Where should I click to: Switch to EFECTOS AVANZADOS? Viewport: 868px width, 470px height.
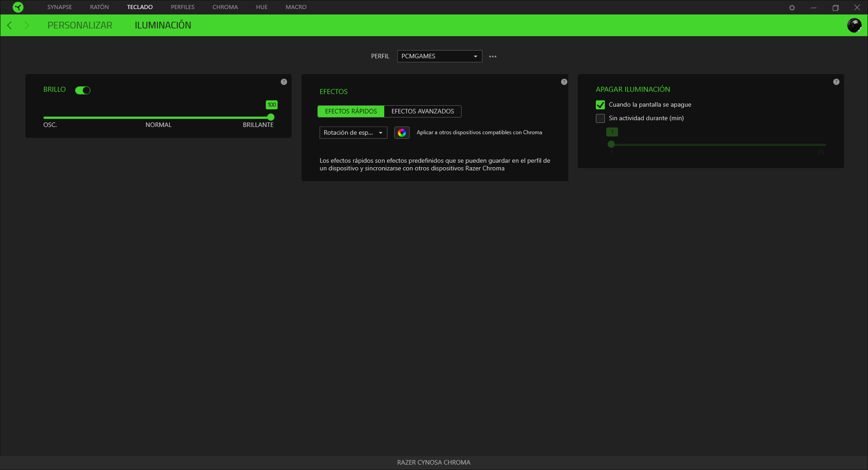click(x=423, y=111)
